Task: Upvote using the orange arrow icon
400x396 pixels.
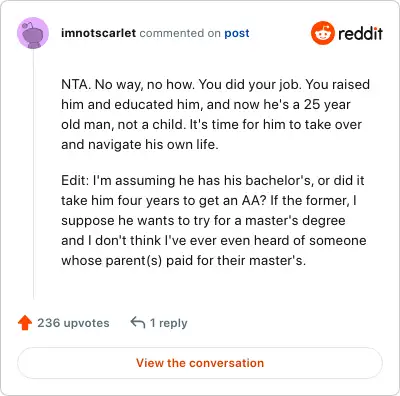Action: pos(25,323)
